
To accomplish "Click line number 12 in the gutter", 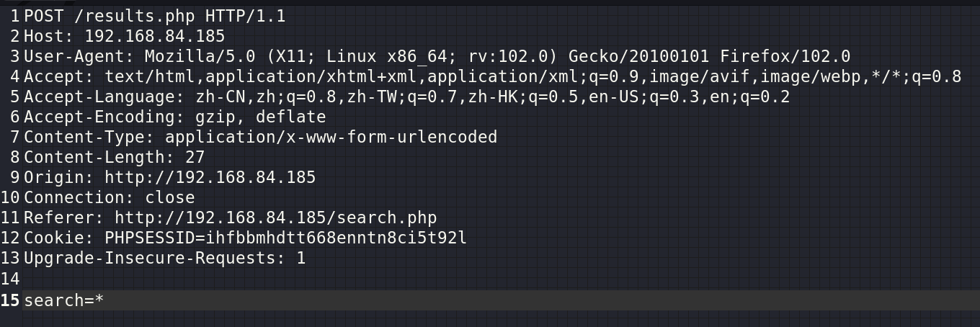I will (11, 238).
